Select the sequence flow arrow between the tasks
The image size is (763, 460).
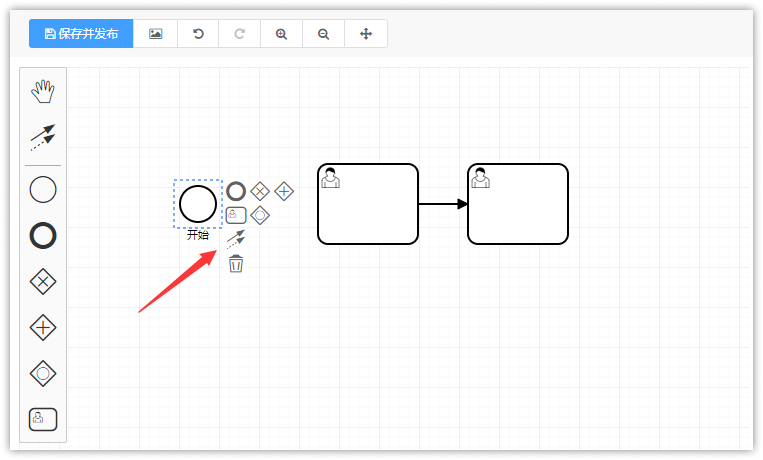443,204
